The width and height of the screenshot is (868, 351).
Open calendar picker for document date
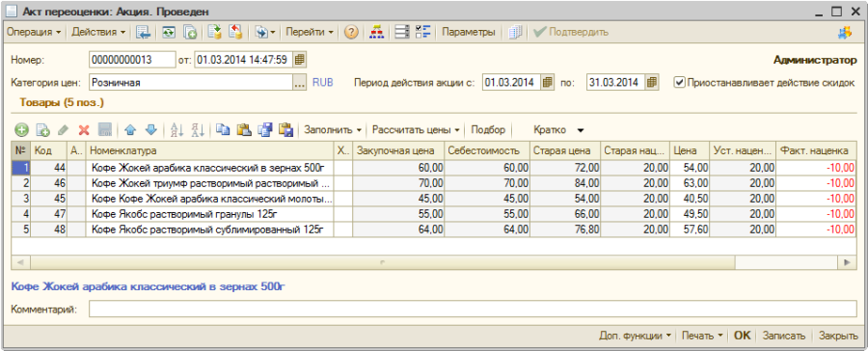(300, 59)
